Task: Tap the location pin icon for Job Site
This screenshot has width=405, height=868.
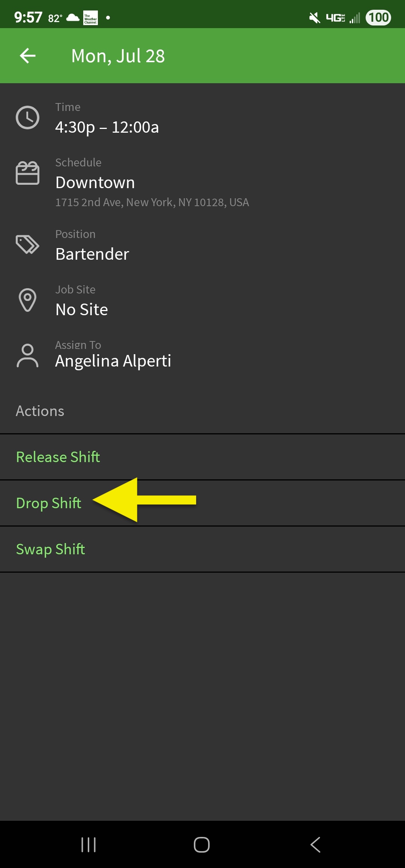Action: click(27, 299)
